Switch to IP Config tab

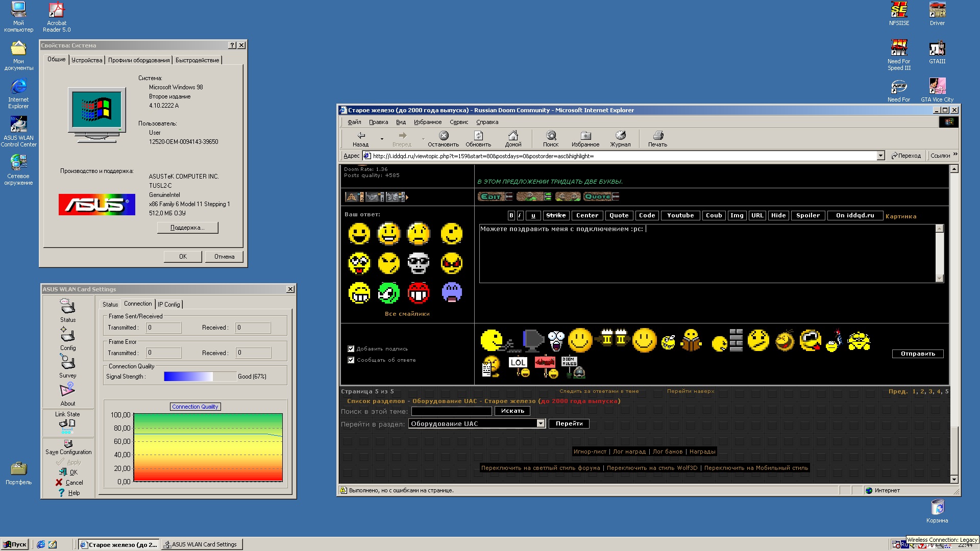point(168,305)
